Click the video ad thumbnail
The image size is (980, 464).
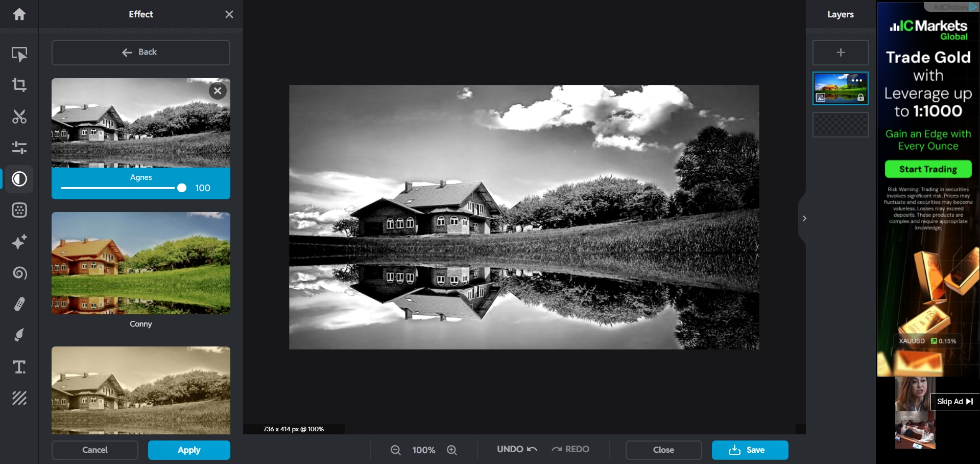(915, 413)
